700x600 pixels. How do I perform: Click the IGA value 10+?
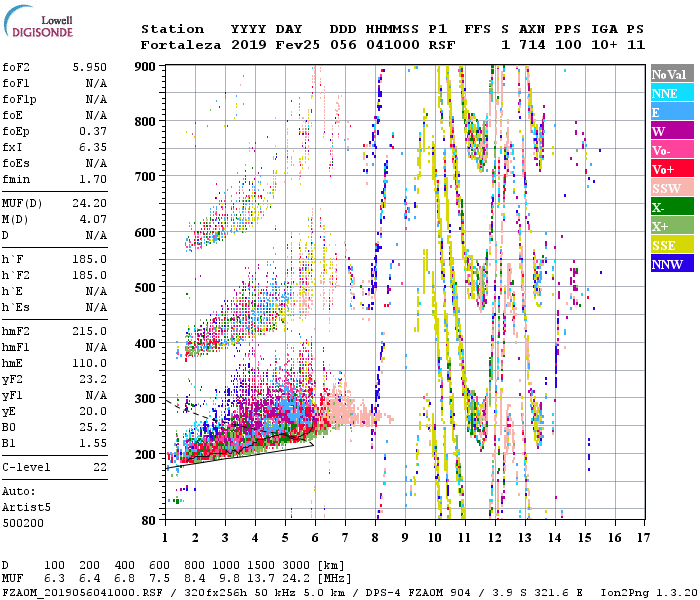pyautogui.click(x=604, y=45)
